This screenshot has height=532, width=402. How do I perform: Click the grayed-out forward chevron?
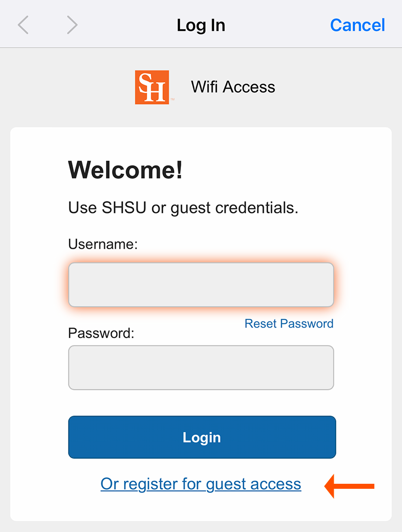(x=72, y=24)
